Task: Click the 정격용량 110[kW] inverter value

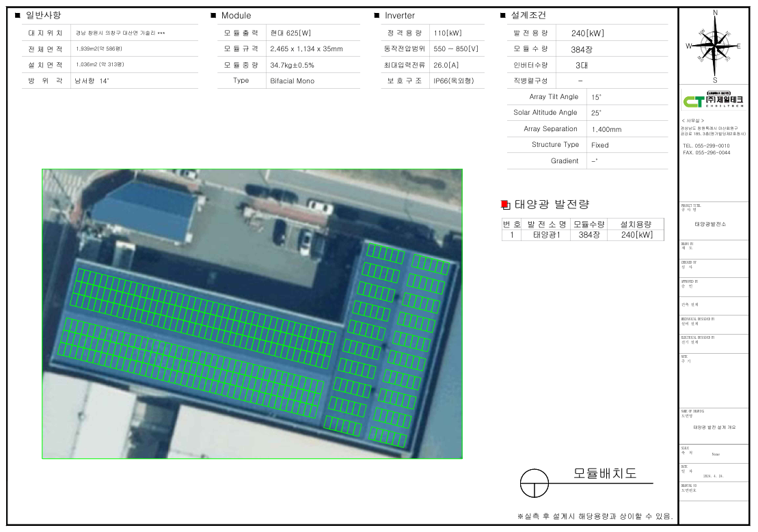Action: click(448, 33)
